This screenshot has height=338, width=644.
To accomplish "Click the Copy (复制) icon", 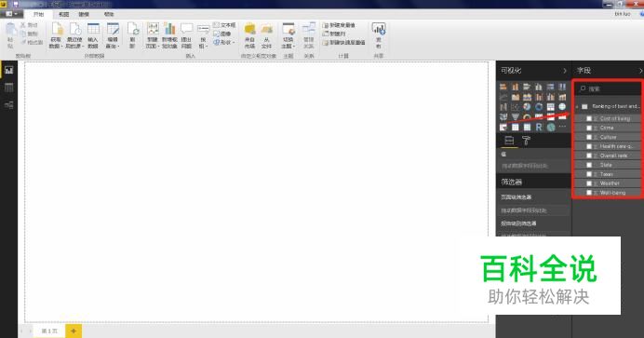I will tap(23, 34).
